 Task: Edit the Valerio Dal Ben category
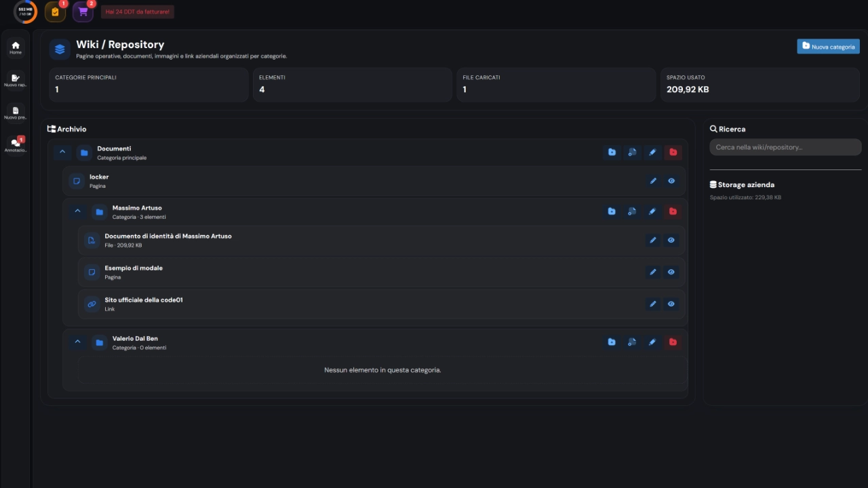(652, 342)
